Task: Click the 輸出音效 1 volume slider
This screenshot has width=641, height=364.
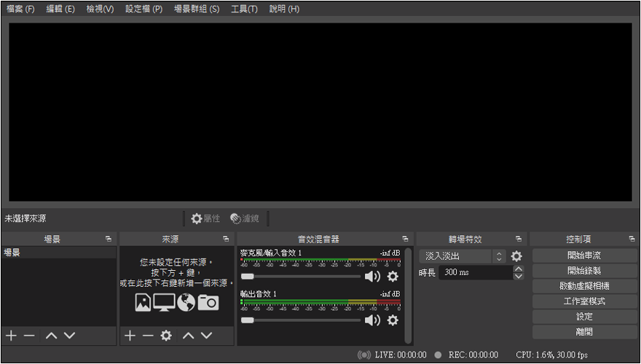Action: pyautogui.click(x=301, y=320)
